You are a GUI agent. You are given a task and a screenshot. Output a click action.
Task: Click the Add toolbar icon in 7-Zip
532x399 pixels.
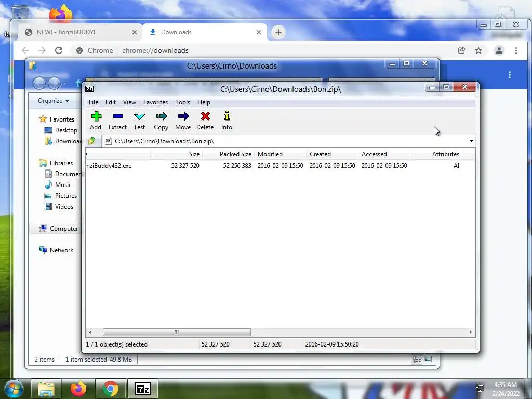click(x=96, y=121)
